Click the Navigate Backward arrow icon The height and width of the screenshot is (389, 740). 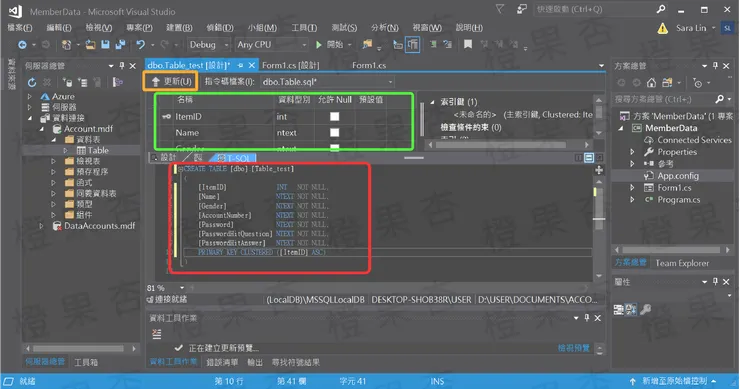coord(22,44)
